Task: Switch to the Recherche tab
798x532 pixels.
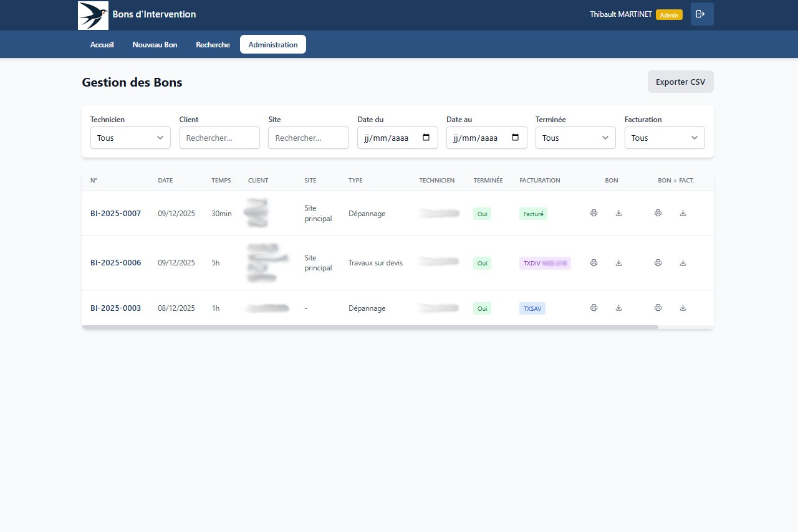Action: 213,45
